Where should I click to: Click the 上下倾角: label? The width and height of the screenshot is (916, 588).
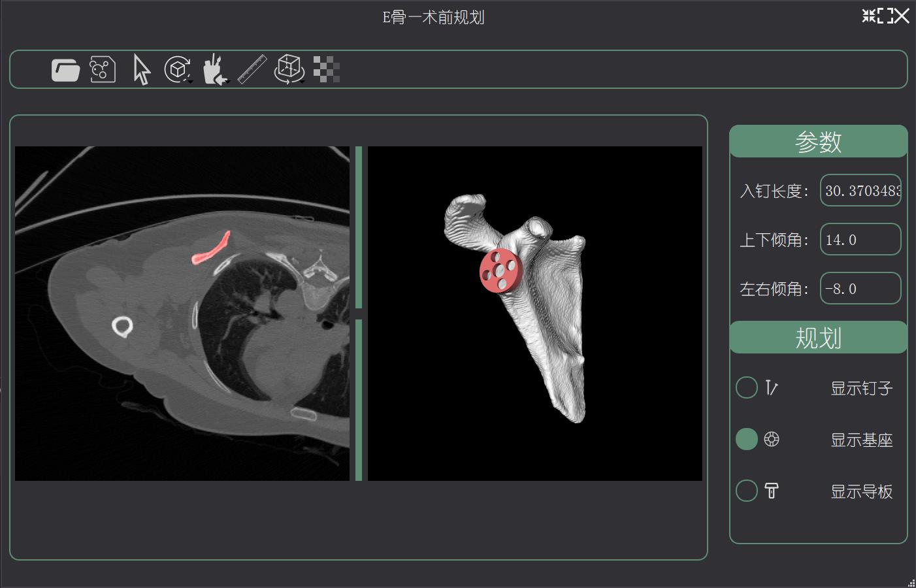click(775, 240)
